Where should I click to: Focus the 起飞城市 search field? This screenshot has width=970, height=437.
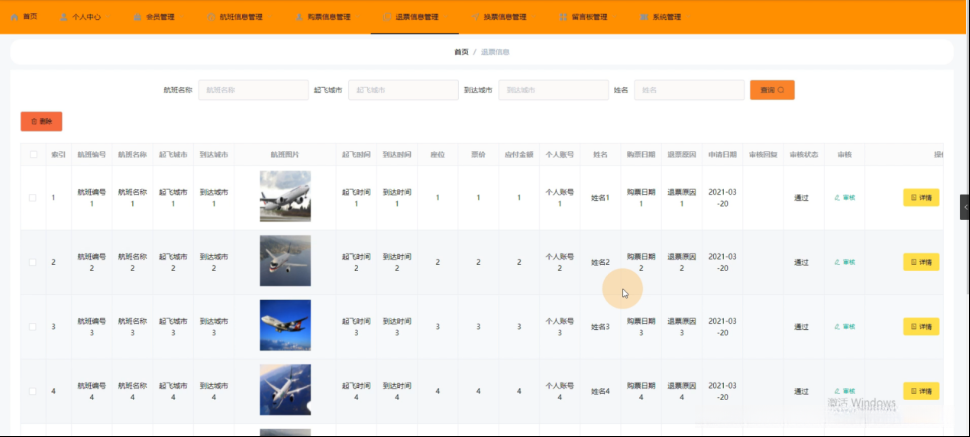coord(403,90)
